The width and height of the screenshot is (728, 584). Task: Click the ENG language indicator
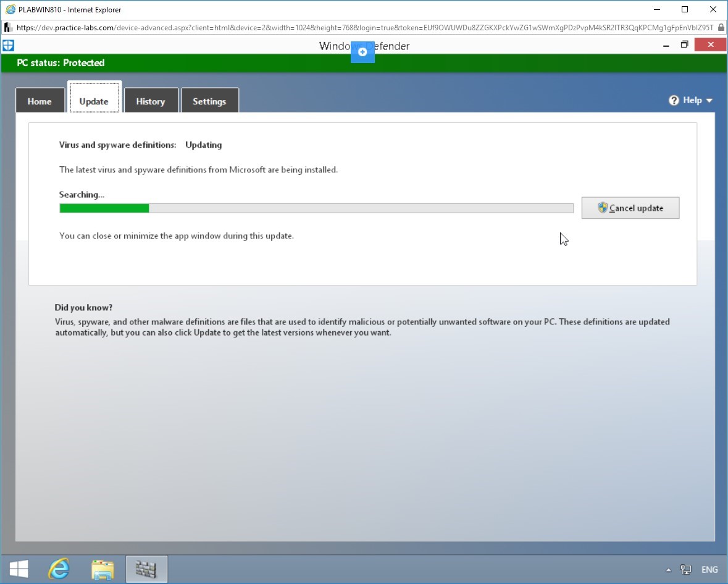709,570
